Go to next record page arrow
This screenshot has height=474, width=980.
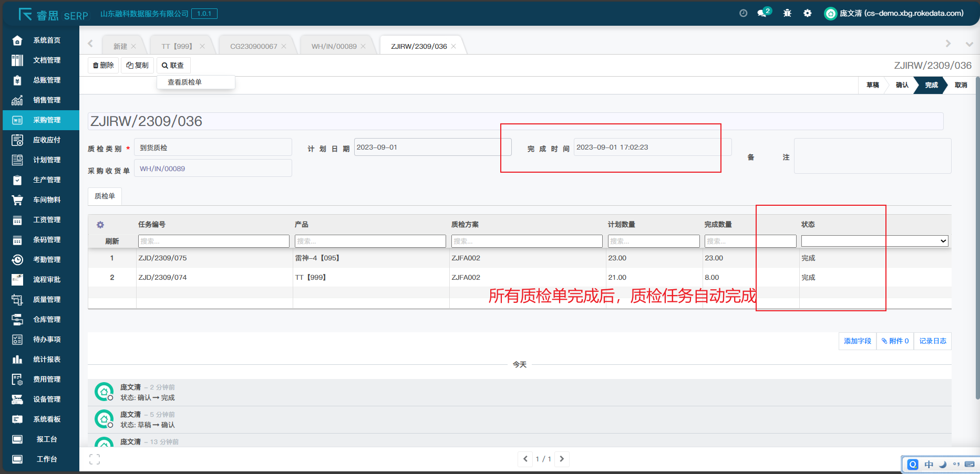[562, 459]
